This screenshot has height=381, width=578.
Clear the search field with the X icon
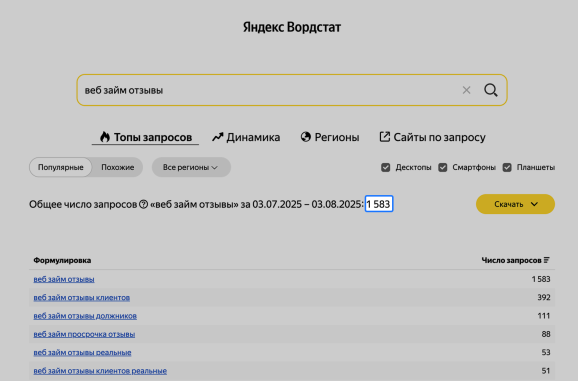pos(466,90)
